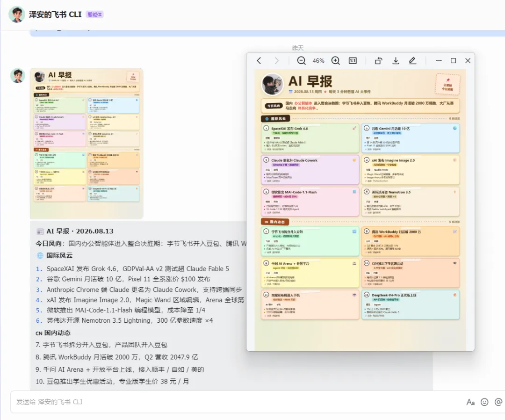Rotate the image in viewer
Image resolution: width=505 pixels, height=420 pixels.
pos(378,60)
